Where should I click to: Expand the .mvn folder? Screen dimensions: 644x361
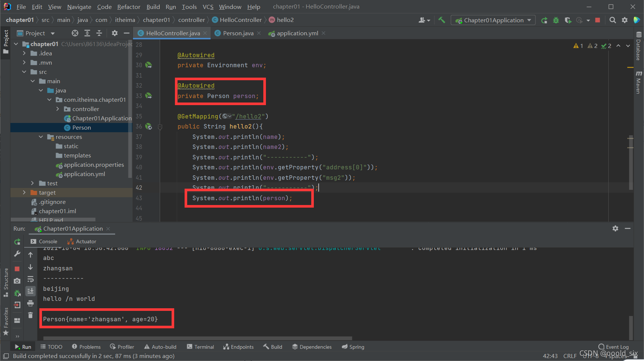pos(24,62)
